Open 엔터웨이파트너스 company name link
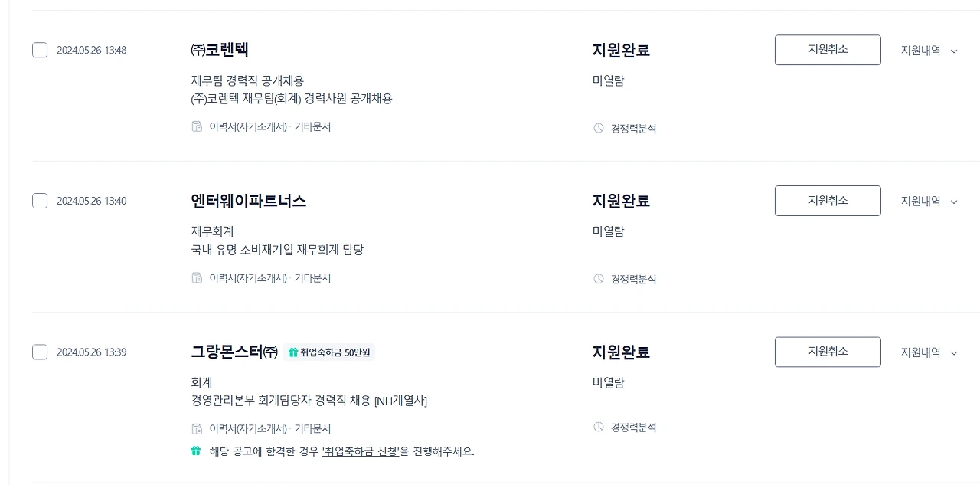 [249, 202]
